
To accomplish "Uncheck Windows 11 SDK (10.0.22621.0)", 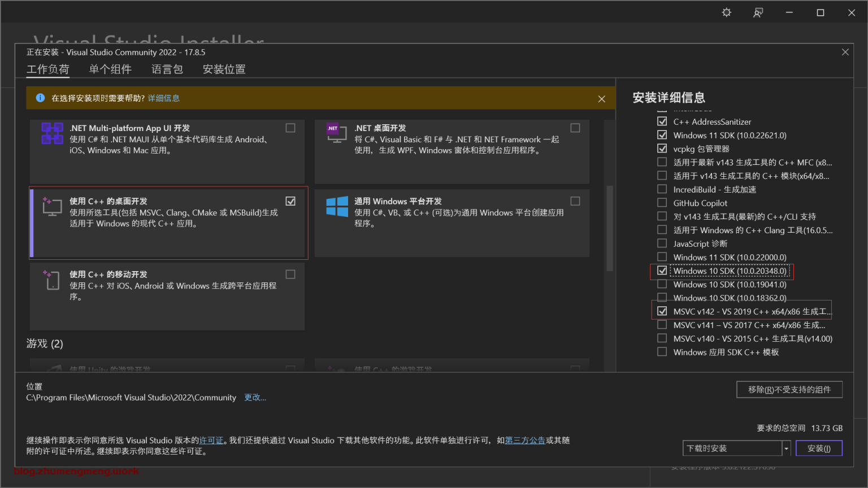I will pyautogui.click(x=662, y=135).
